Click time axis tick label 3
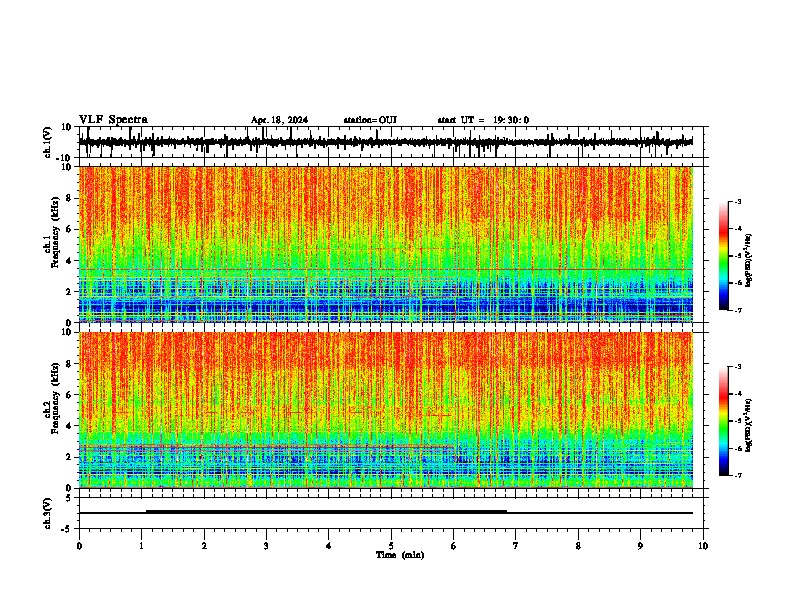The width and height of the screenshot is (792, 612). point(266,546)
